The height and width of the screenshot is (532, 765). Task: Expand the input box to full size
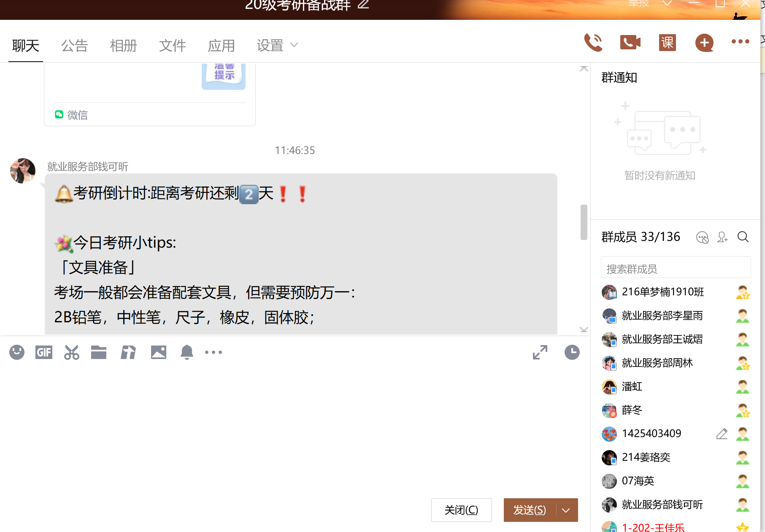540,352
